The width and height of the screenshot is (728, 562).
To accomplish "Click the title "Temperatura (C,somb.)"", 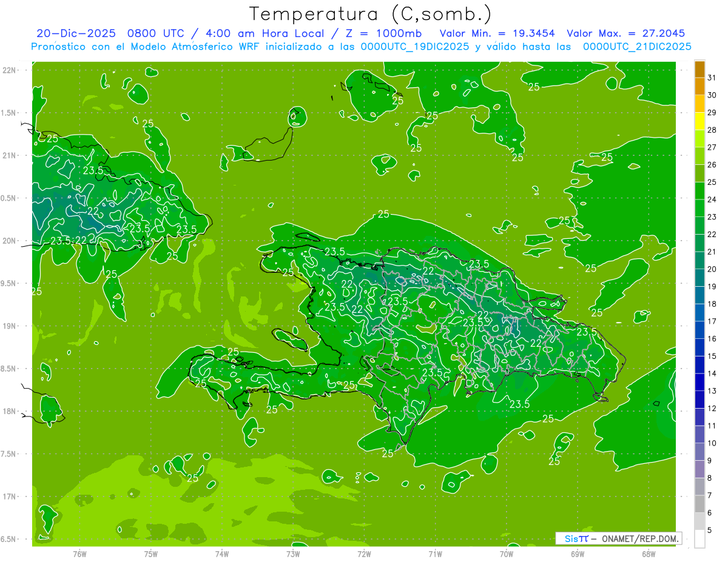I will coord(371,14).
